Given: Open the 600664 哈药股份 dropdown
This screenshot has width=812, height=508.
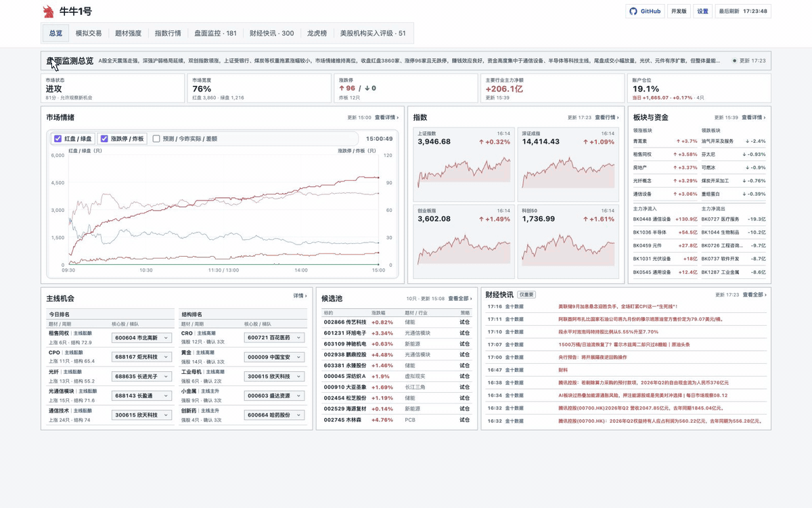Looking at the screenshot, I should point(275,415).
